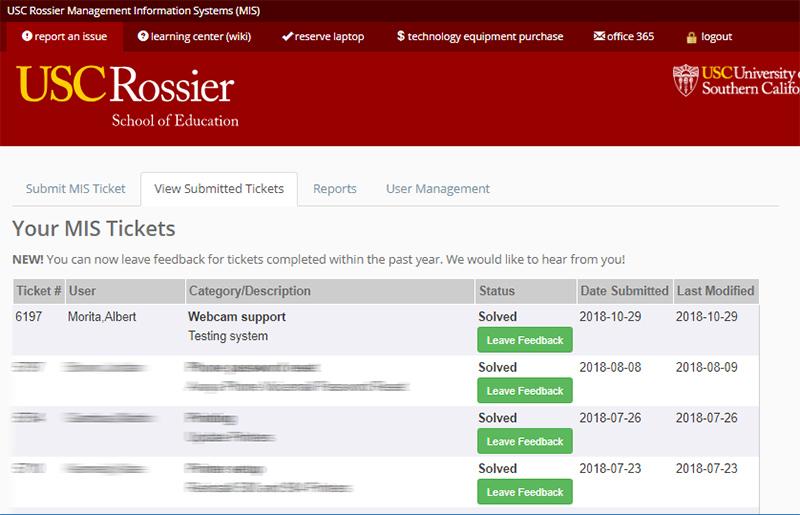The width and height of the screenshot is (800, 515).
Task: Leave feedback for ticket submitted 2018-07-23
Action: click(525, 492)
